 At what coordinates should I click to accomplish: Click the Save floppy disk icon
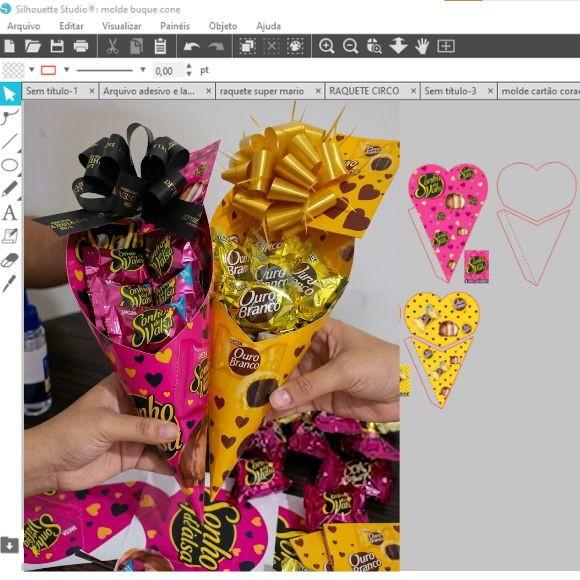pyautogui.click(x=57, y=46)
